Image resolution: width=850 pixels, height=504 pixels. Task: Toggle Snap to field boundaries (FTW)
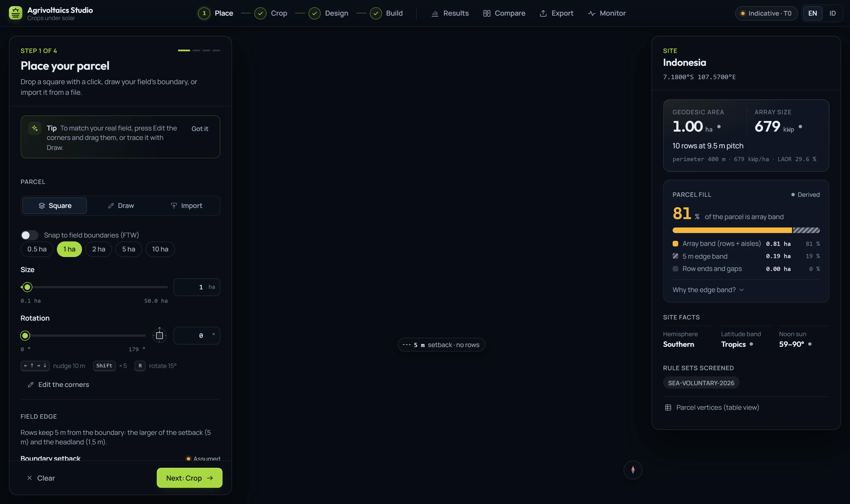pos(29,235)
